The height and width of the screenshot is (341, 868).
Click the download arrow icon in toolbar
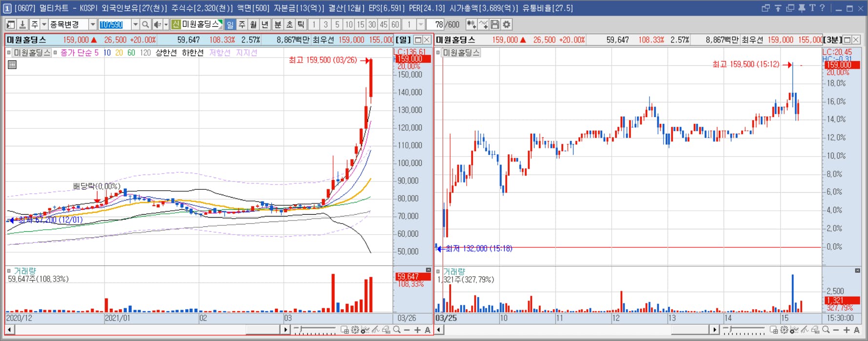pyautogui.click(x=22, y=24)
